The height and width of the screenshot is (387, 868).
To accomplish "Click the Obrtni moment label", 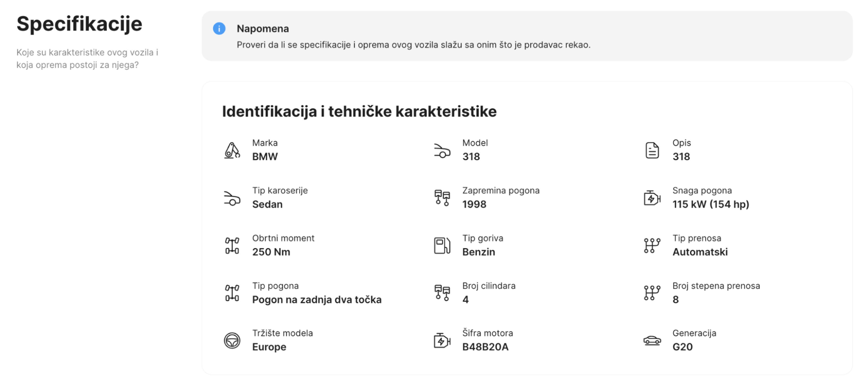I will 283,238.
